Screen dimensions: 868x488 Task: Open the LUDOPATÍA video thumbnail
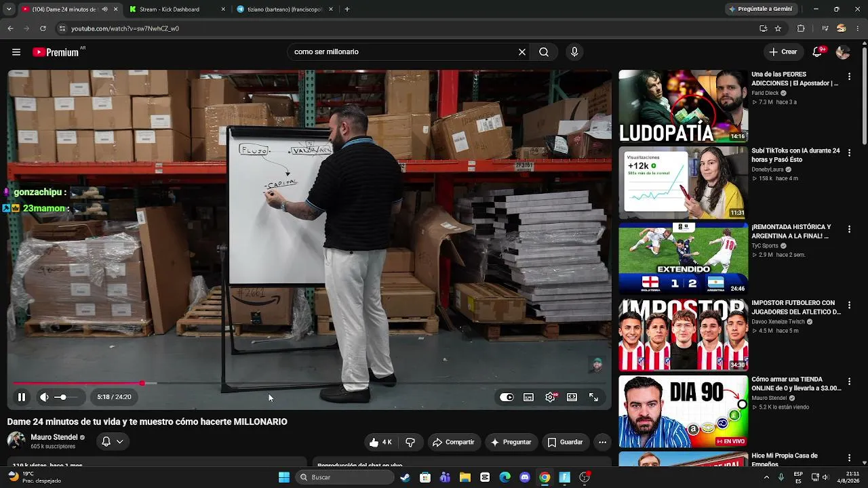683,106
